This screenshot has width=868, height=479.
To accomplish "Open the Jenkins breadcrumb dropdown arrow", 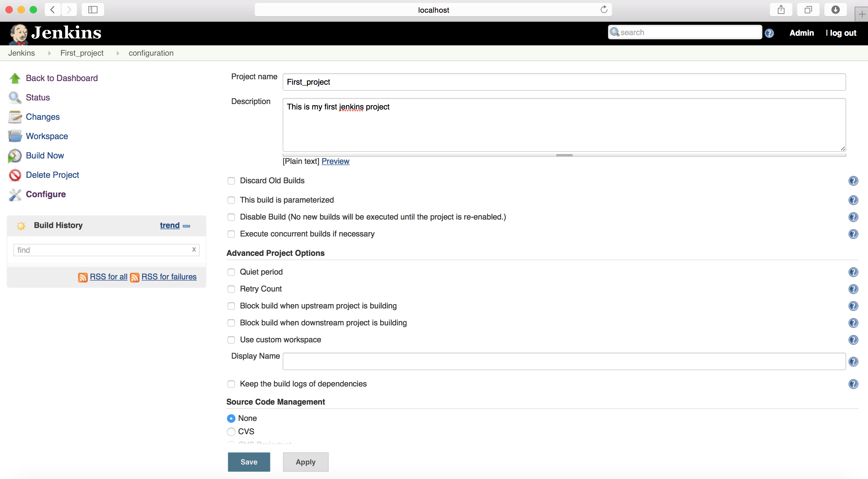I will click(x=49, y=53).
